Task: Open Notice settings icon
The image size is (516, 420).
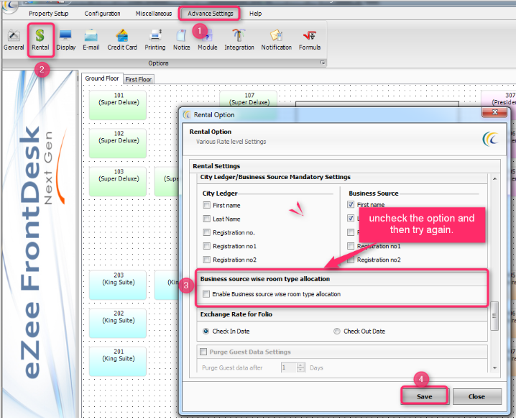Action: (x=182, y=40)
